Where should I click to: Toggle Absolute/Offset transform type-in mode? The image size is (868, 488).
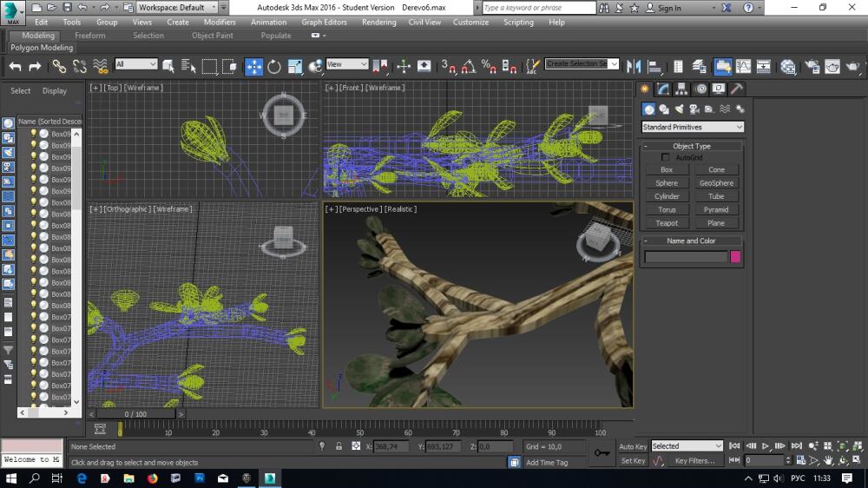pyautogui.click(x=356, y=446)
